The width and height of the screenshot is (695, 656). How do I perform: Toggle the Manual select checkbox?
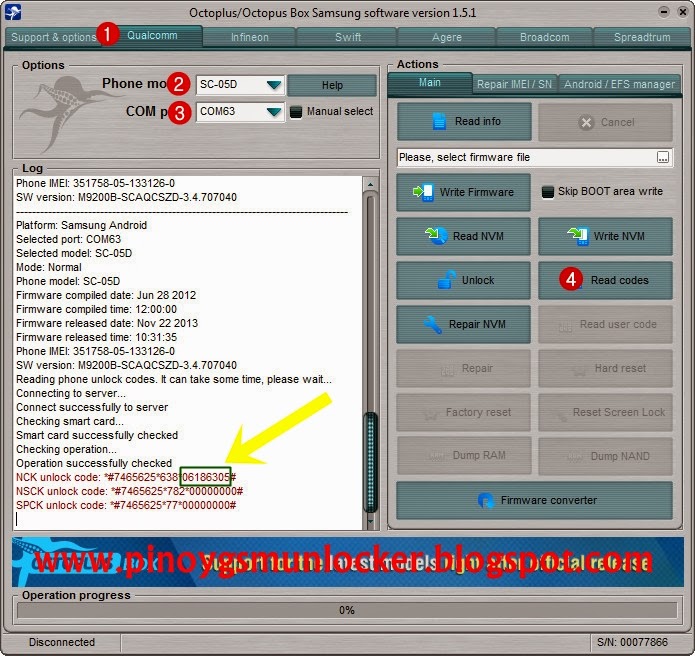[x=296, y=112]
